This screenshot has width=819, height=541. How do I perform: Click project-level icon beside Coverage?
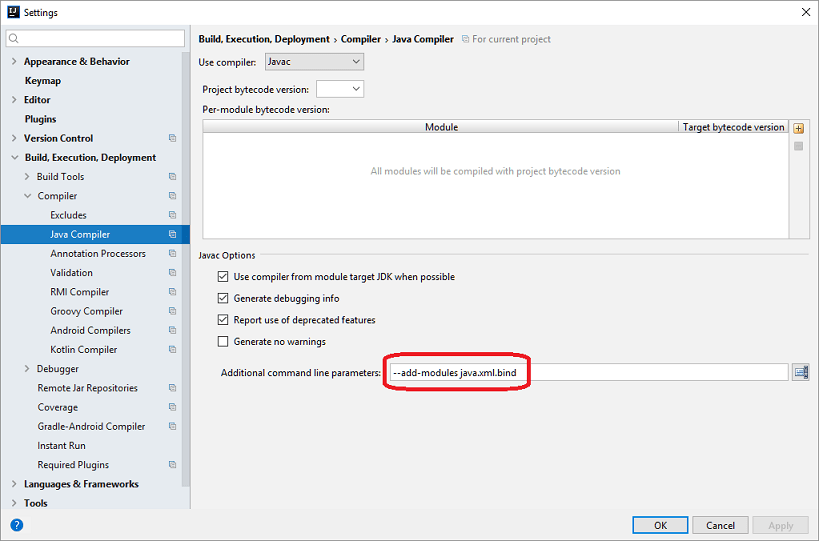coord(172,407)
